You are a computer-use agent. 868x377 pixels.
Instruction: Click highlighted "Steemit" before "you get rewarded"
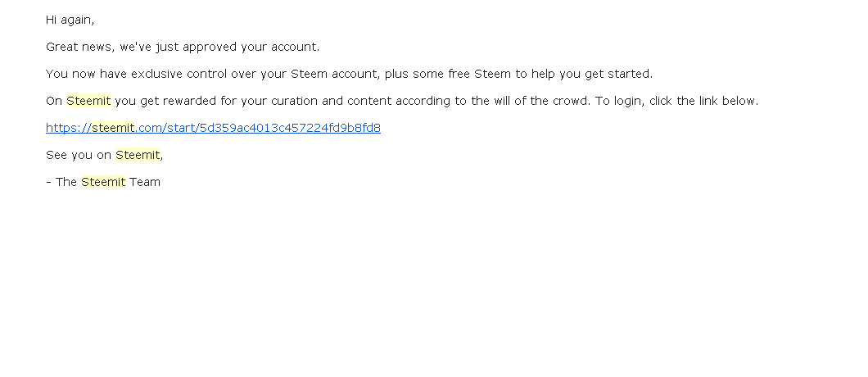pos(88,101)
